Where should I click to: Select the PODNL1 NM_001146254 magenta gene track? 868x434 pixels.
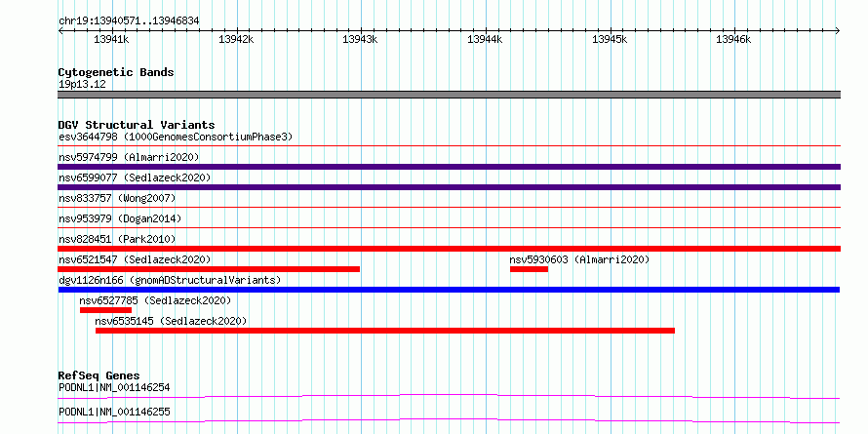click(449, 396)
